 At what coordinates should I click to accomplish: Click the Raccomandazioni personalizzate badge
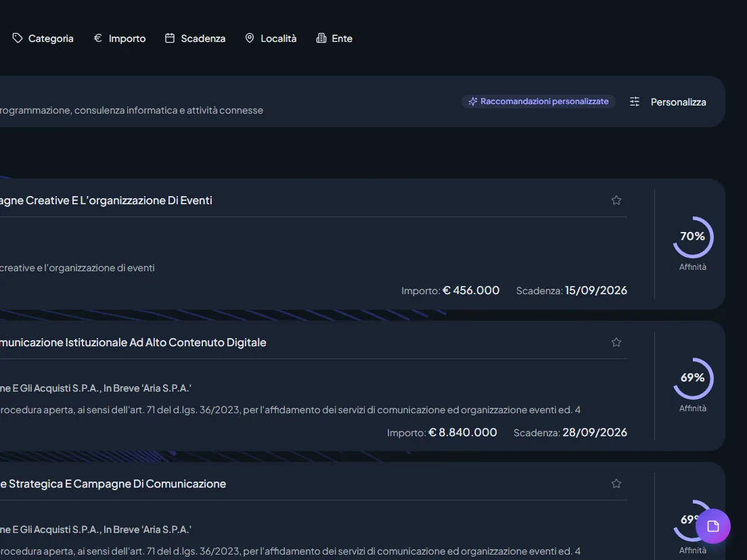pyautogui.click(x=539, y=101)
